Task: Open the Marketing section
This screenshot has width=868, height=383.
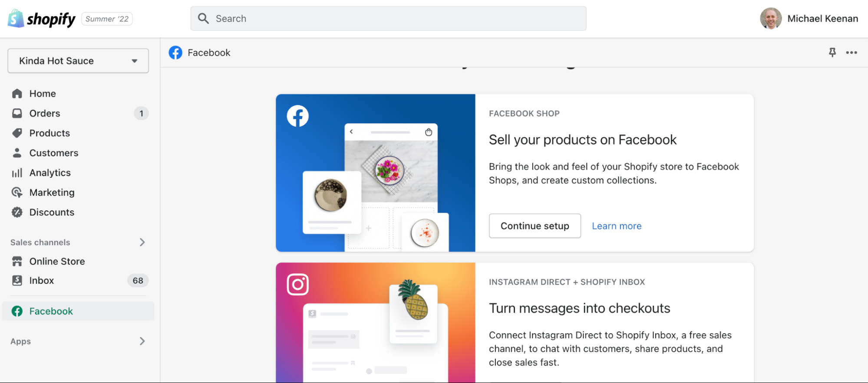Action: click(x=52, y=193)
